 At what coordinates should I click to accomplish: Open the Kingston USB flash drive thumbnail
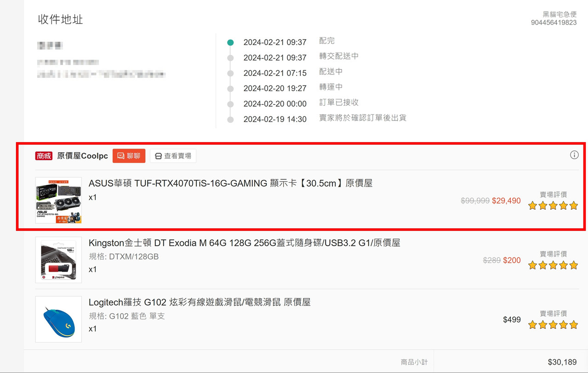[x=58, y=260]
